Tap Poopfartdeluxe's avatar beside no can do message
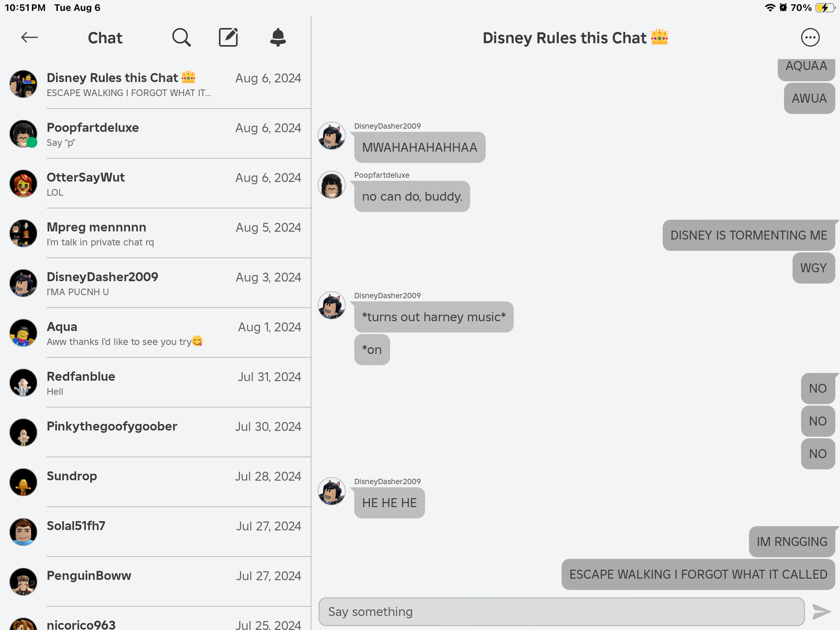The height and width of the screenshot is (630, 840). click(x=332, y=185)
